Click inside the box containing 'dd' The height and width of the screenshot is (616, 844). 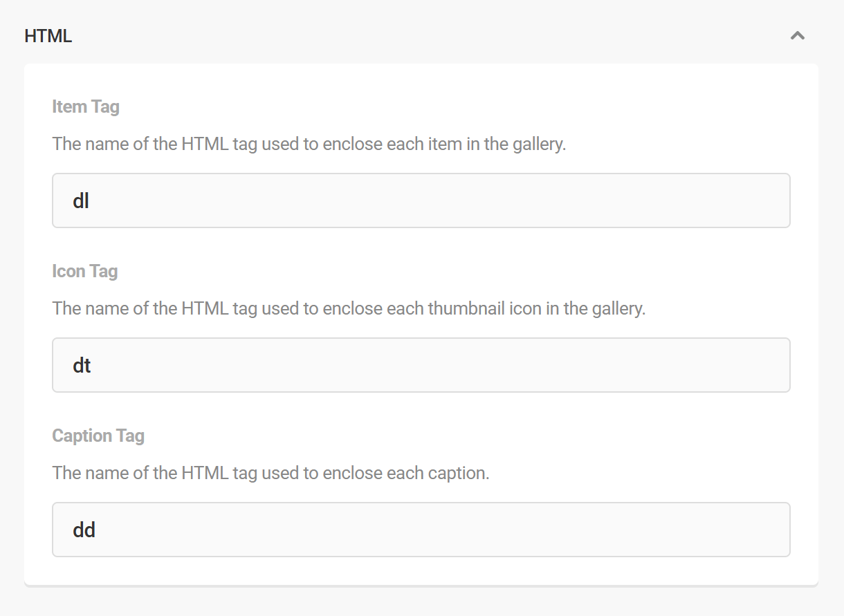(x=421, y=530)
